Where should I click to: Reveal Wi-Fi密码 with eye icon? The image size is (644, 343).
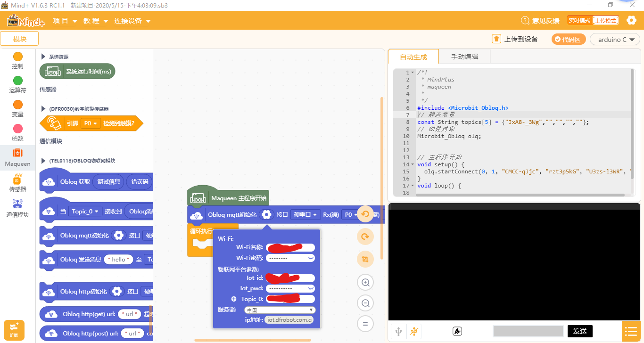pyautogui.click(x=311, y=258)
